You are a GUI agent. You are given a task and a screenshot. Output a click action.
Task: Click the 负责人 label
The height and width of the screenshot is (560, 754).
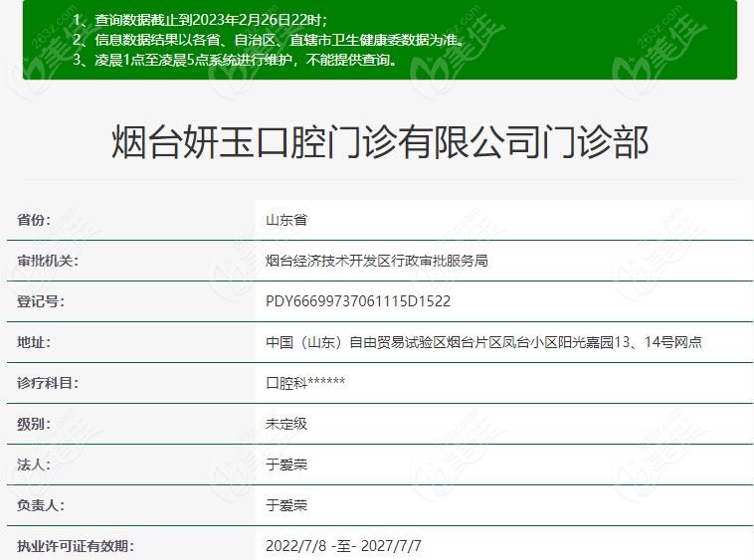[x=41, y=505]
